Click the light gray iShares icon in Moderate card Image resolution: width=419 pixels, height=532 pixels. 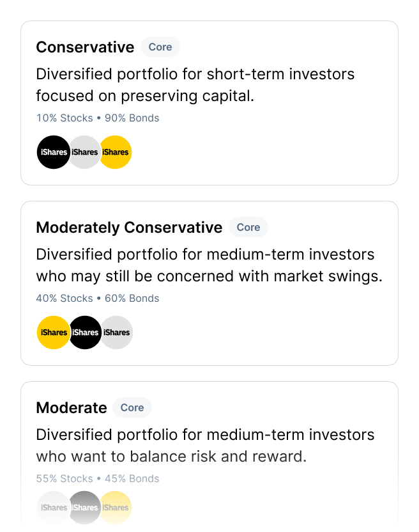tap(52, 508)
